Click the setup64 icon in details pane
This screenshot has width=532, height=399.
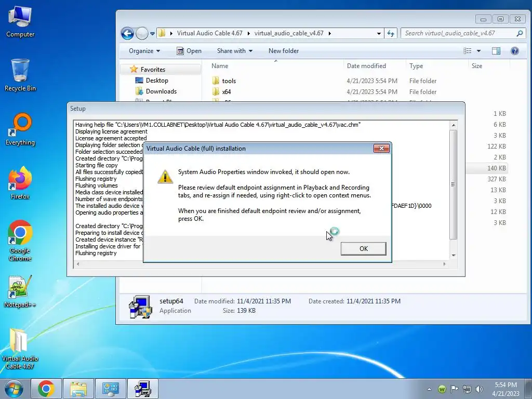[x=140, y=307]
